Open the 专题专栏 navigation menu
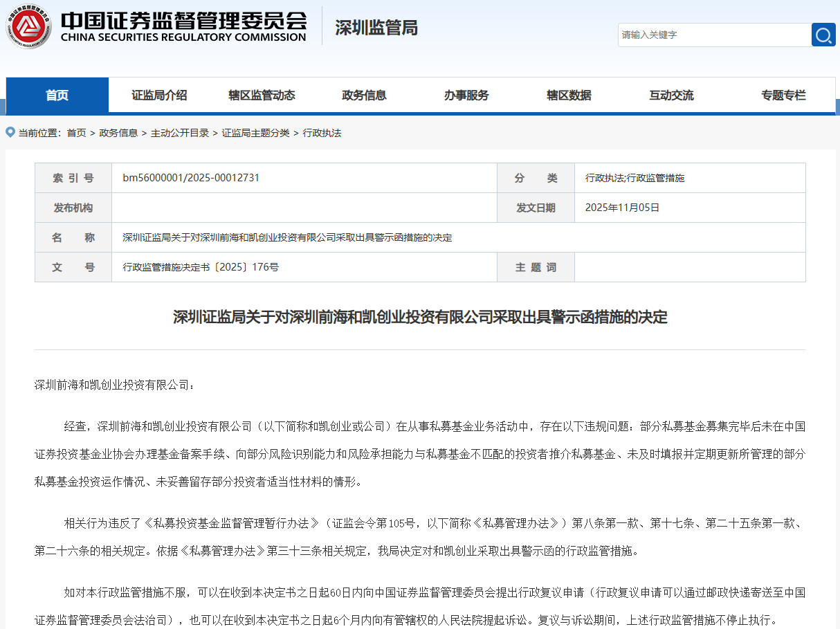The height and width of the screenshot is (629, 840). [x=783, y=95]
